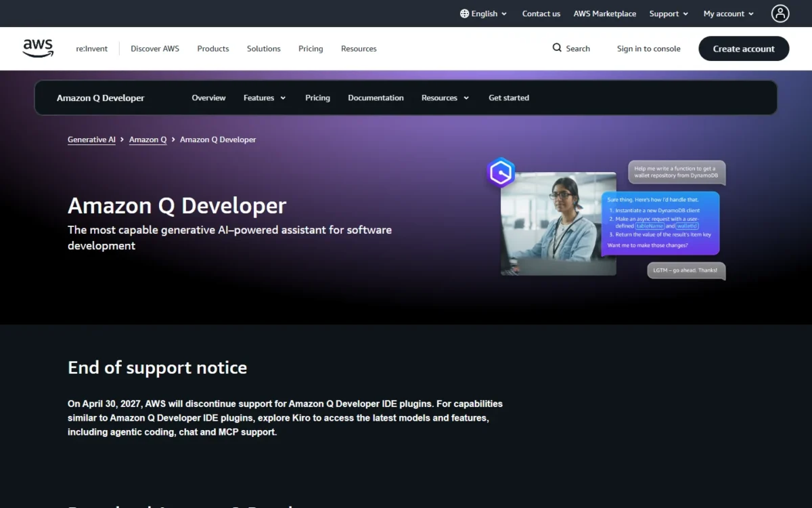Expand the English language dropdown

(484, 14)
